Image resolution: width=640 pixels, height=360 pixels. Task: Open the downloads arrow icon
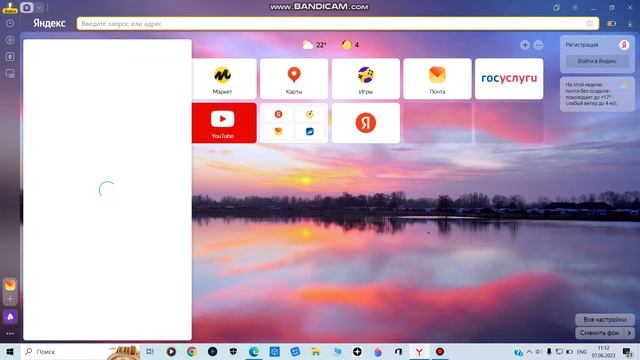[x=630, y=24]
